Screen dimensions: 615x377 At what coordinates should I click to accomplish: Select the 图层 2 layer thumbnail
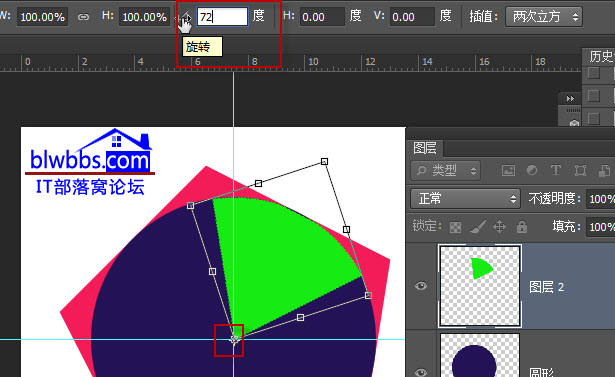pos(480,286)
